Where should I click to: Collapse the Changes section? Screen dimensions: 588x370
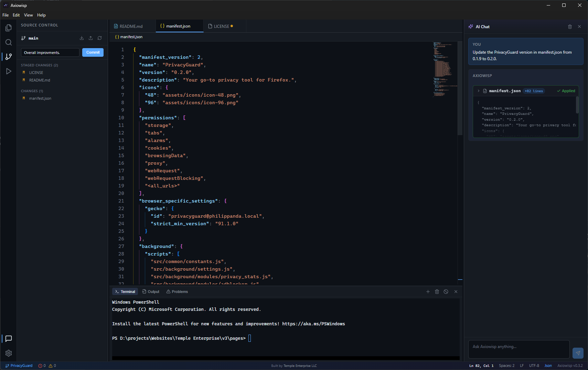click(x=32, y=91)
